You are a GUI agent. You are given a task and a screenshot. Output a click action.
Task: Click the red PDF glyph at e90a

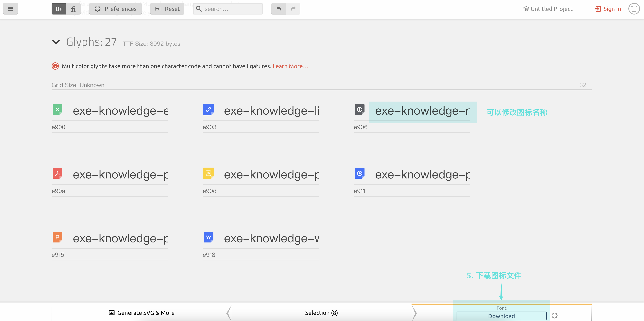57,173
